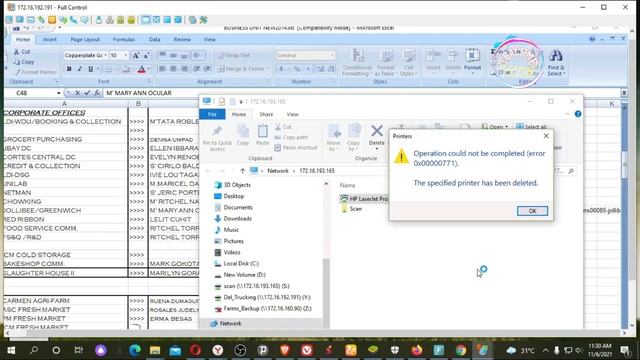
Task: Open Microsoft Edge from taskbar
Action: 135,350
